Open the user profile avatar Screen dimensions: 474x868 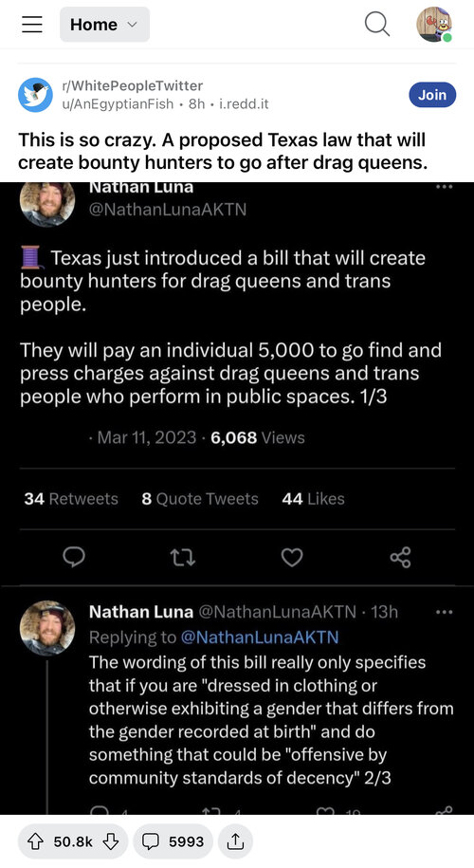tap(434, 25)
